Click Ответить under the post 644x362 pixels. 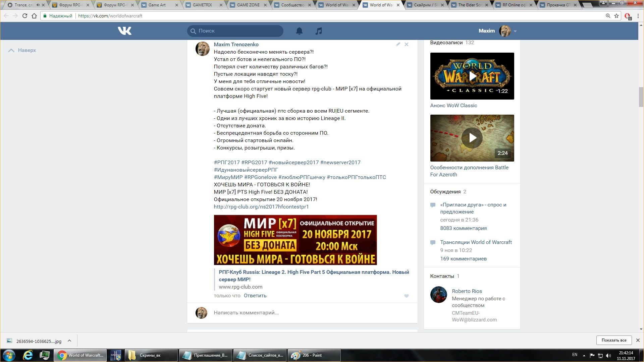(x=255, y=296)
